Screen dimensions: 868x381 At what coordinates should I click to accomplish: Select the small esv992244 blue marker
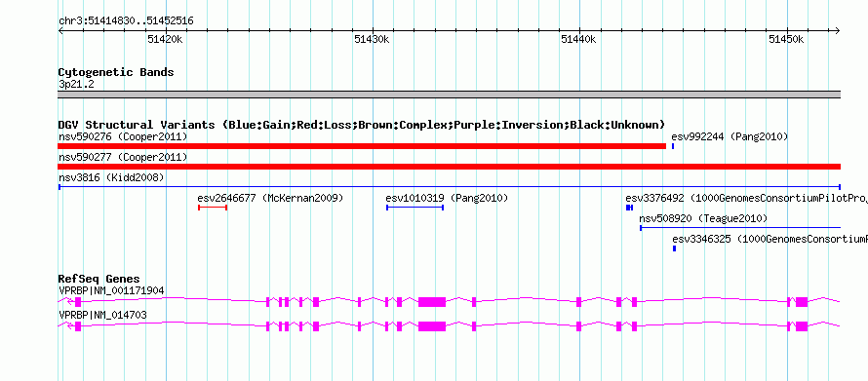[x=673, y=146]
